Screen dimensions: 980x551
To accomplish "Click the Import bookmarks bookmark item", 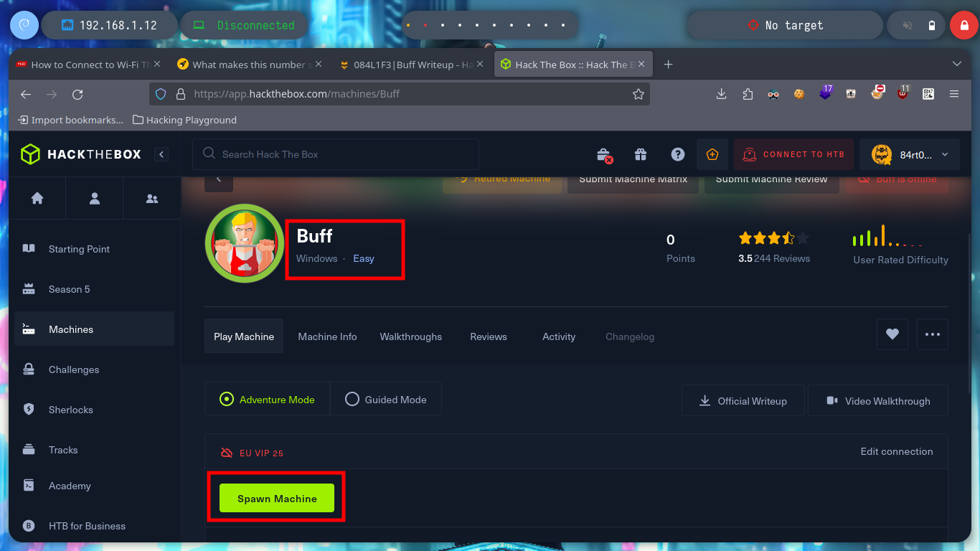I will (70, 120).
